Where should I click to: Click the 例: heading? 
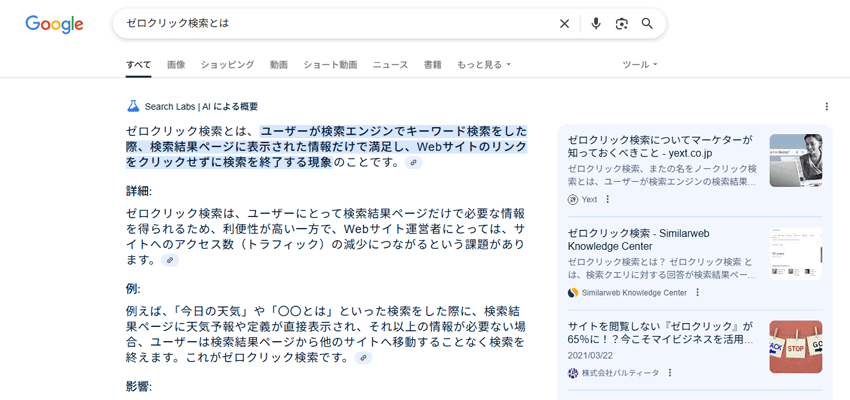tap(133, 289)
